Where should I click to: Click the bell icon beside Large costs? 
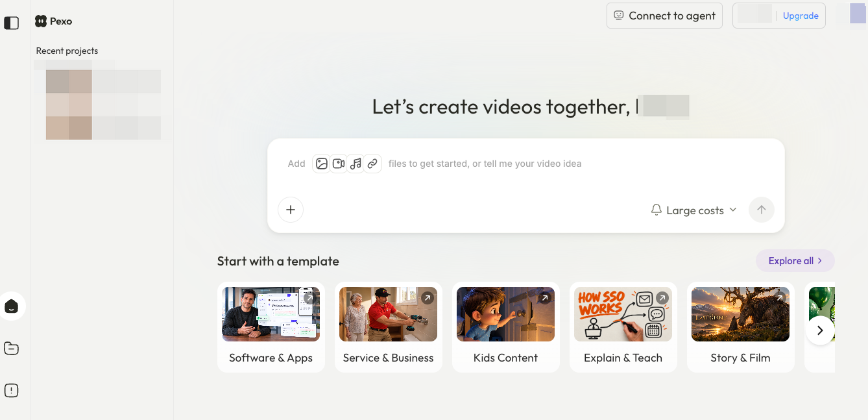pyautogui.click(x=657, y=210)
